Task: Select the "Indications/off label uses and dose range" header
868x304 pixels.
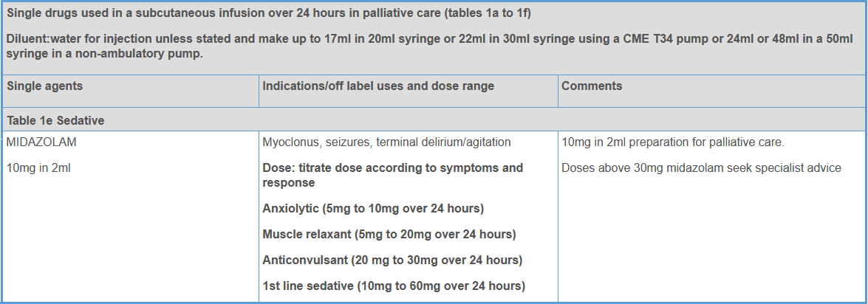Action: [378, 86]
